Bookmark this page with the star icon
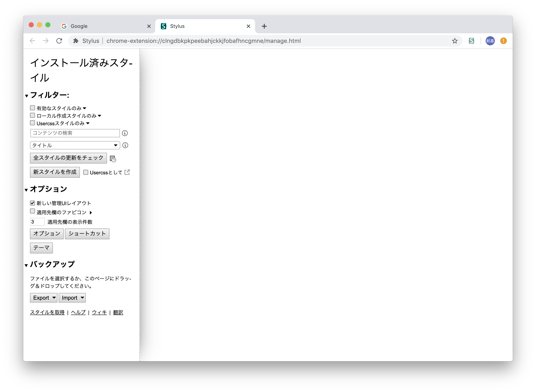This screenshot has height=392, width=536. (455, 41)
